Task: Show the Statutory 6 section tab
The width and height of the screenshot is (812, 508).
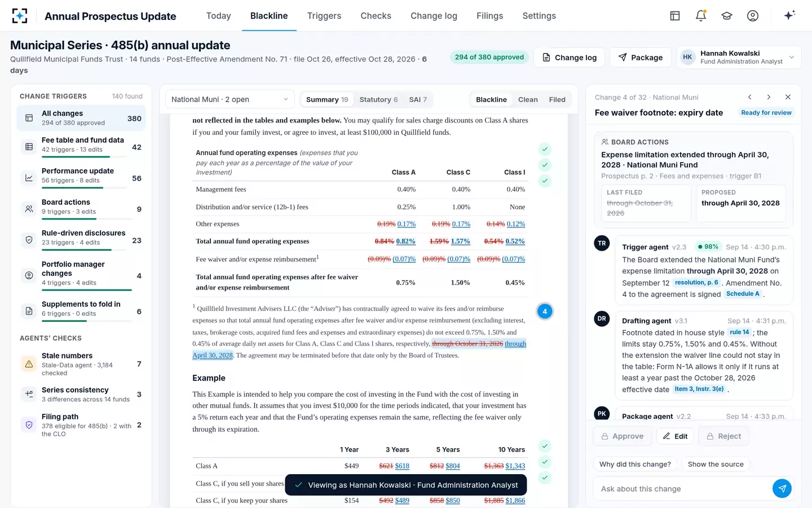Action: click(x=378, y=100)
